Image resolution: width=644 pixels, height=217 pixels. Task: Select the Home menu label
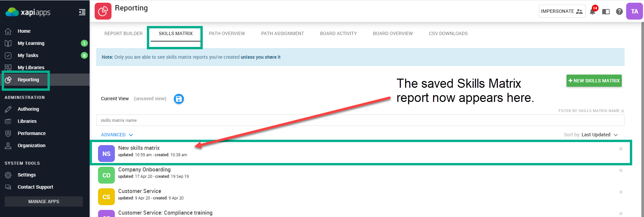[24, 31]
